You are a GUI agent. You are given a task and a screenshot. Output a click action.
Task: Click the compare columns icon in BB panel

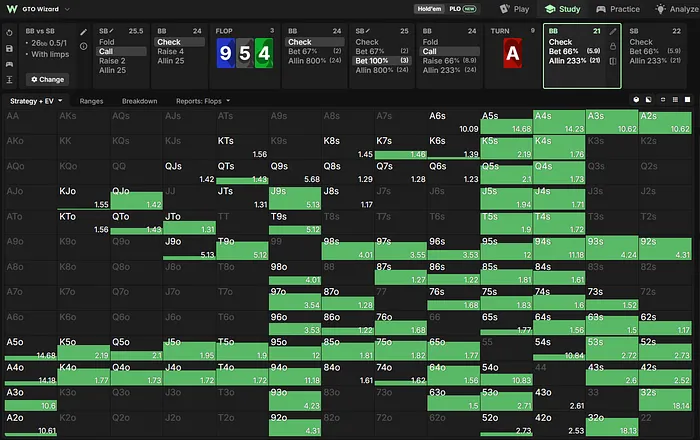coord(612,61)
